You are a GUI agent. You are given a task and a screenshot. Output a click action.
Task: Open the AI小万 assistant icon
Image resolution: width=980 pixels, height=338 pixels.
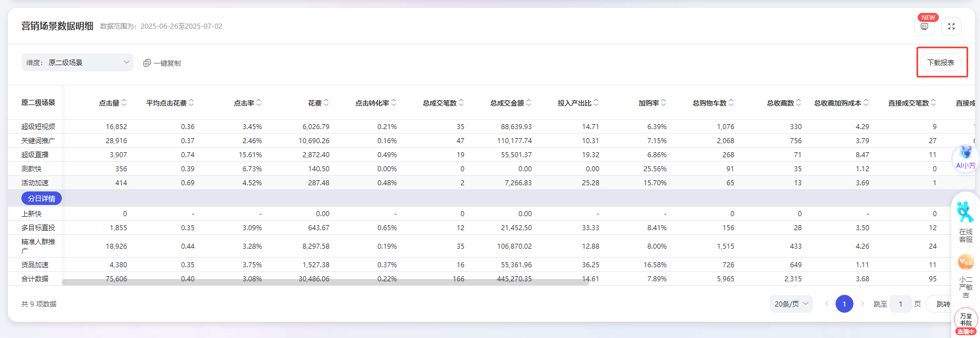[x=965, y=156]
